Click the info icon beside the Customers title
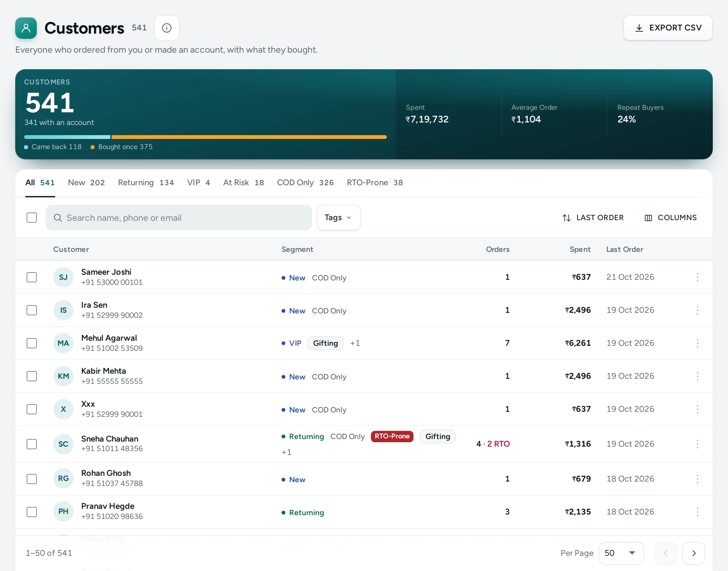 tap(166, 28)
